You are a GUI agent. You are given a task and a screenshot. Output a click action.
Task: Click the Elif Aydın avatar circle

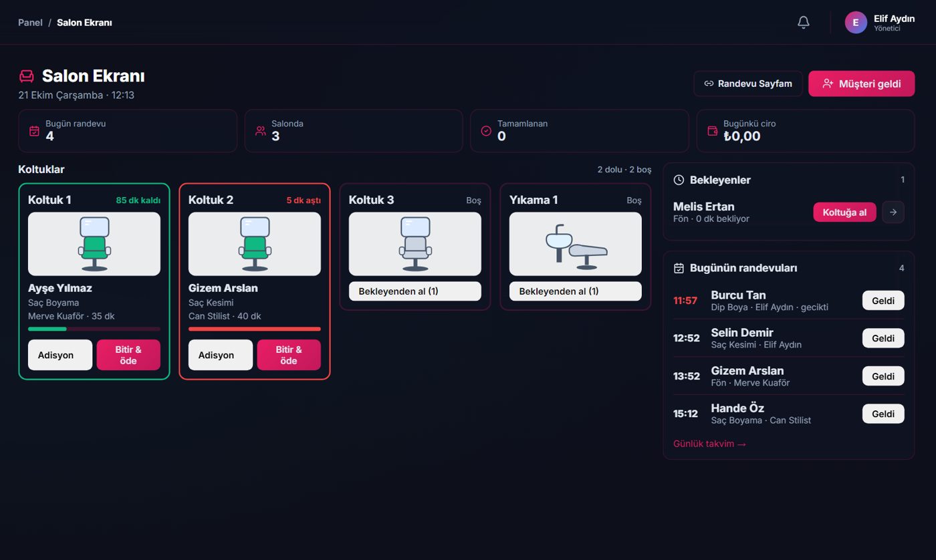click(x=856, y=23)
